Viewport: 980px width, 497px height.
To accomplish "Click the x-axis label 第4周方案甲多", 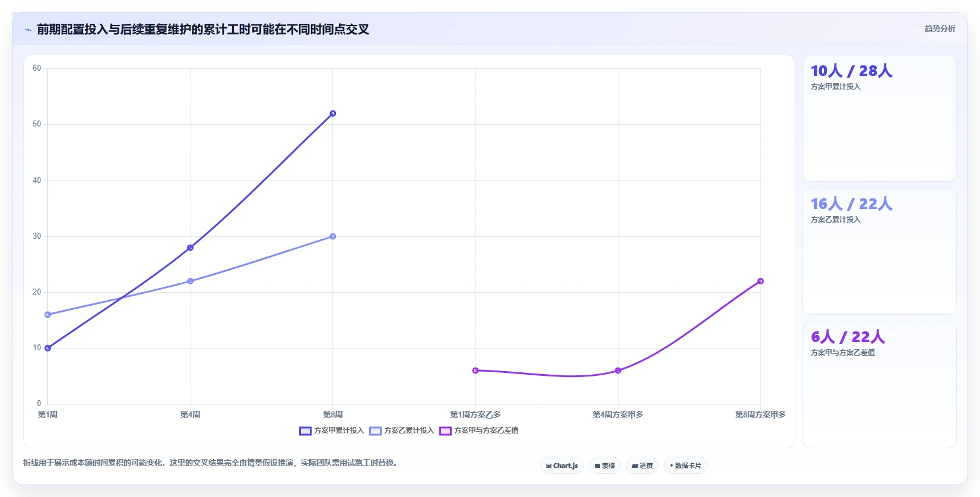I will point(618,414).
